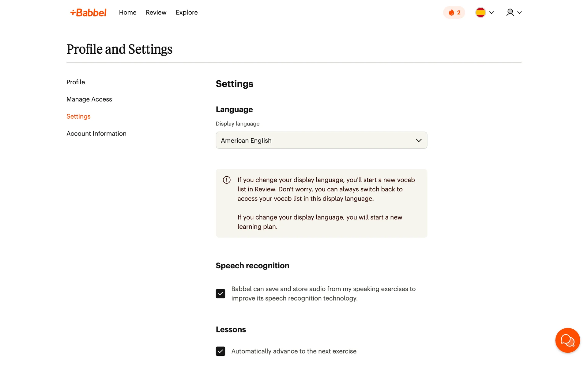Viewport: 588px width, 368px height.
Task: Expand the account menu chevron
Action: pyautogui.click(x=520, y=13)
